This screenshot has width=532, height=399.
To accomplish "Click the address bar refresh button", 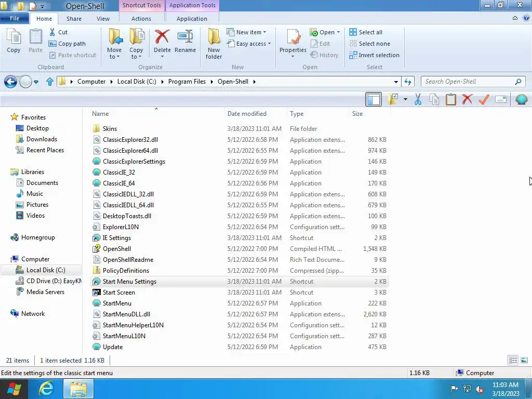I will coord(408,82).
